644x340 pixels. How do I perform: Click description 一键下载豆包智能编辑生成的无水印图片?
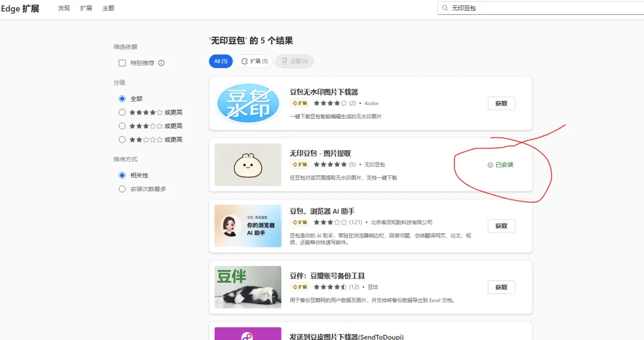point(336,116)
